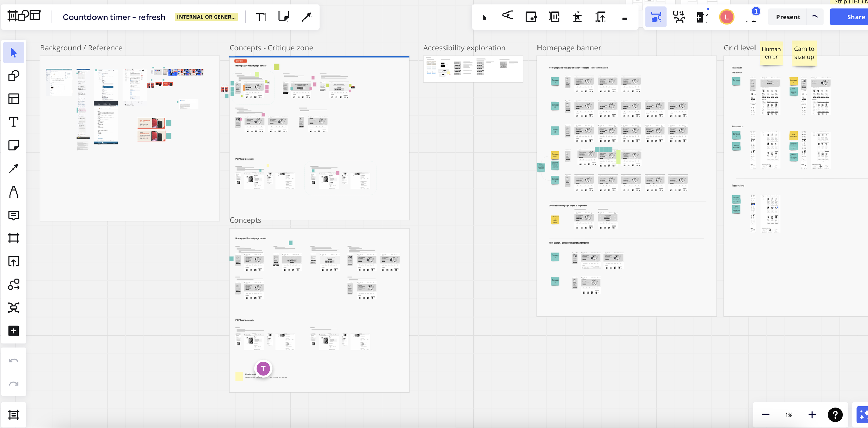The image size is (868, 428).
Task: Open the Upload tool
Action: coord(14,261)
